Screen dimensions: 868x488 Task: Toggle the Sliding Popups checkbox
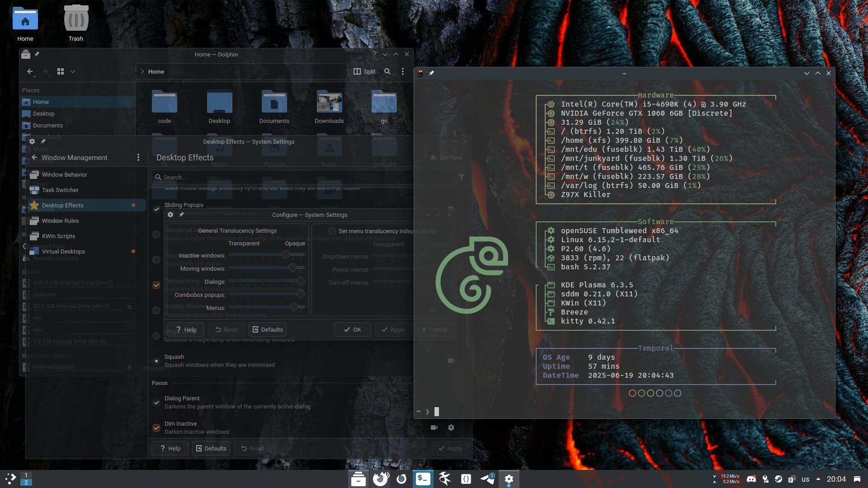coord(156,209)
